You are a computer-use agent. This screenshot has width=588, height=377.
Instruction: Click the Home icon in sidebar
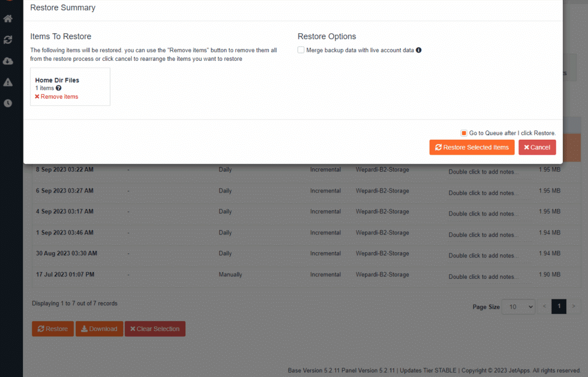point(8,18)
